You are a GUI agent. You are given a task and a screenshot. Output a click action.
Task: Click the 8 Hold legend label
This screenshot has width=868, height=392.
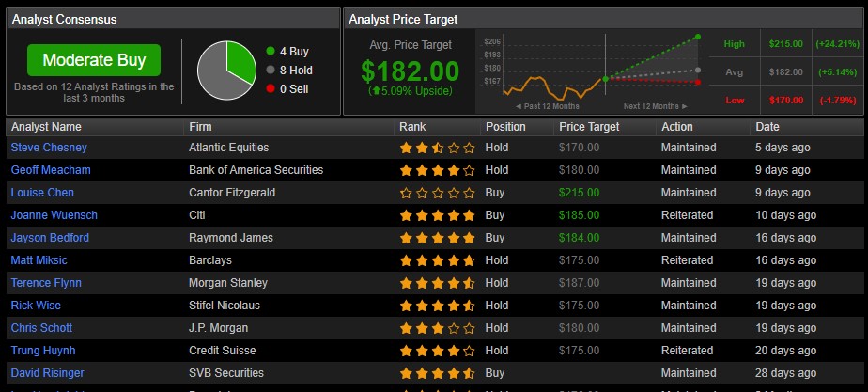(296, 71)
